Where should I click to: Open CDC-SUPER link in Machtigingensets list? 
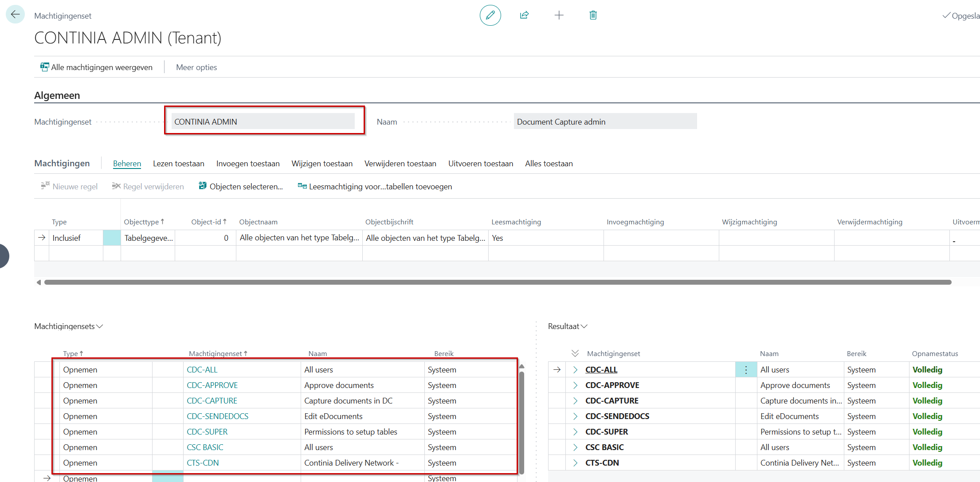(x=207, y=431)
